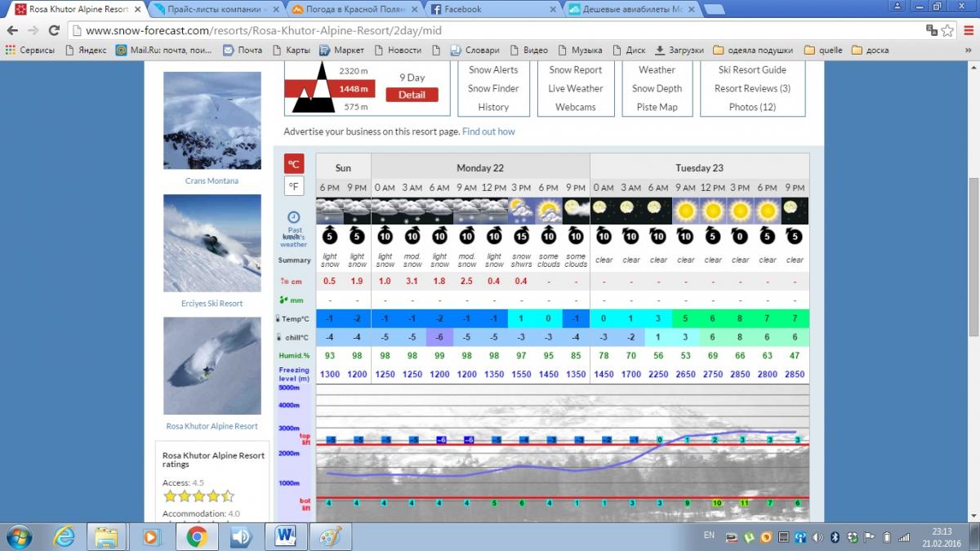Image resolution: width=980 pixels, height=551 pixels.
Task: Switch to the Facebook tab
Action: tap(494, 10)
